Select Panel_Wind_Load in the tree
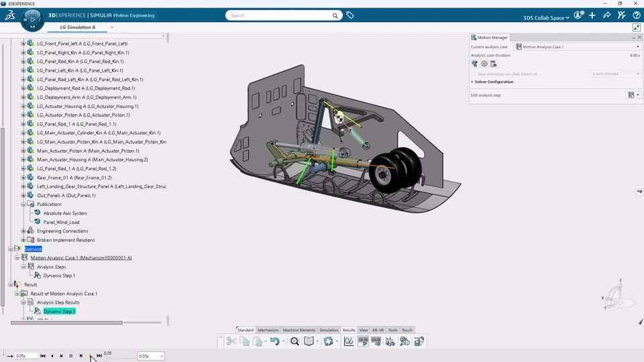Viewport: 644px width, 362px height. tap(61, 222)
